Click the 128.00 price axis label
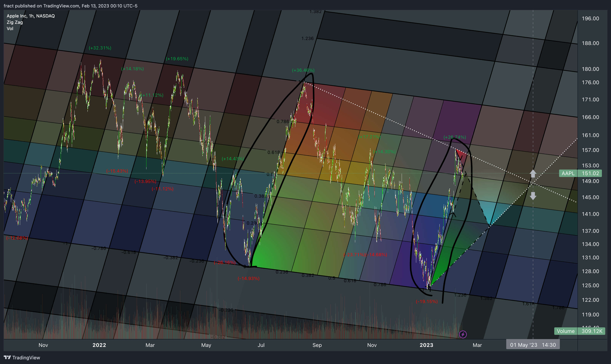 pos(590,271)
